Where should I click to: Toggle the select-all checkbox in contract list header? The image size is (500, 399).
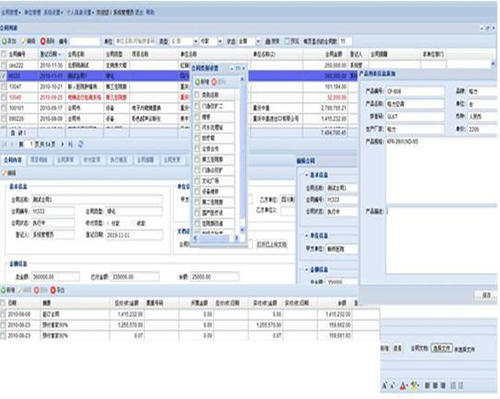4,54
